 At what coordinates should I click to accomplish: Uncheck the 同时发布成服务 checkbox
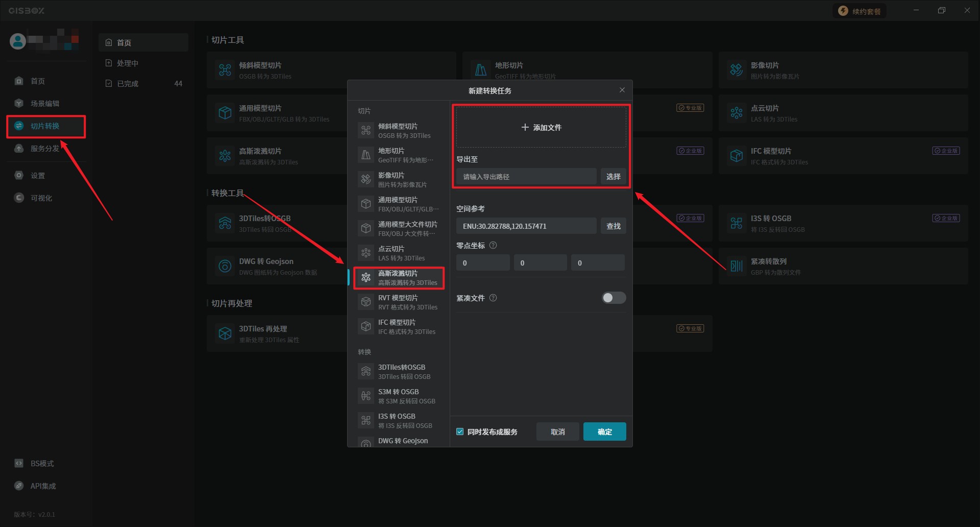pyautogui.click(x=460, y=432)
